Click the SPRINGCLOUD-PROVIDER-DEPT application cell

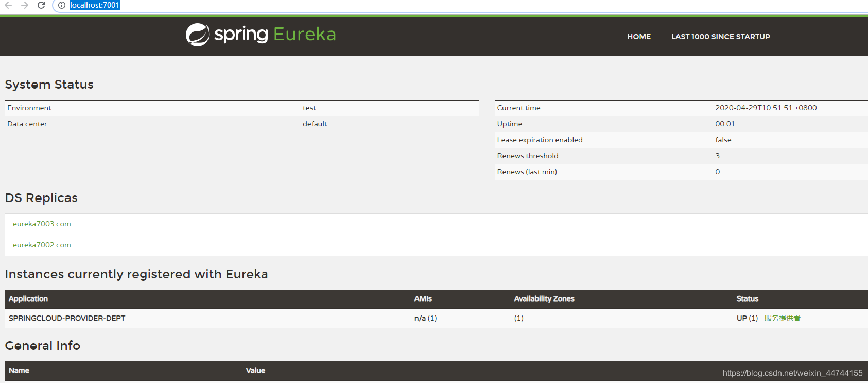tap(67, 318)
